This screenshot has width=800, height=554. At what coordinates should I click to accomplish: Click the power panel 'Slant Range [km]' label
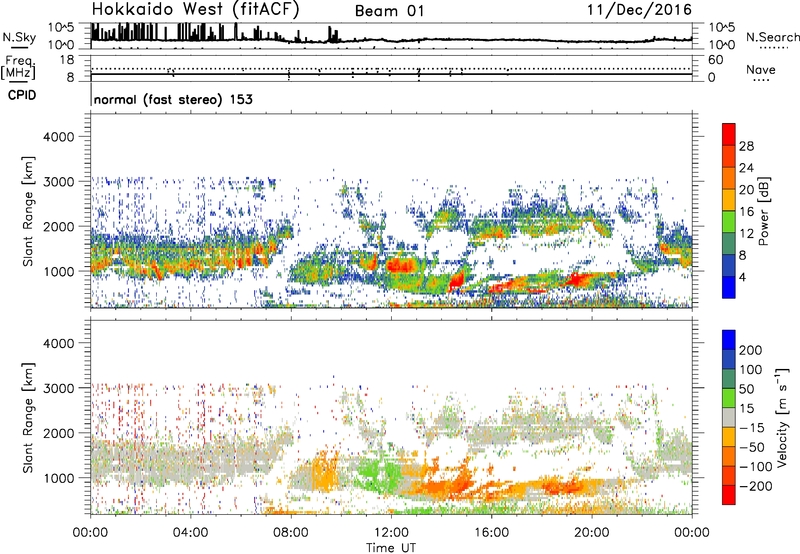28,211
